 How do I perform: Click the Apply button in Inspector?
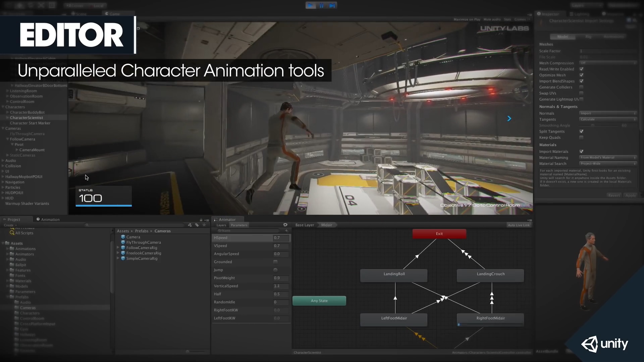click(631, 195)
